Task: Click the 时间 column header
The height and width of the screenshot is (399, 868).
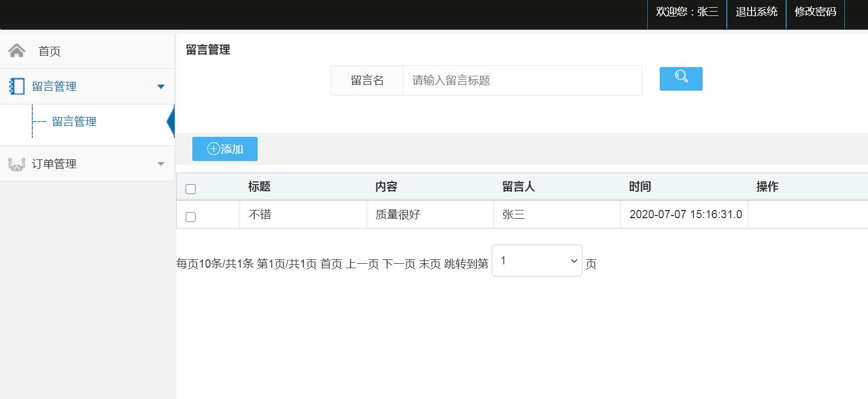Action: (x=640, y=187)
